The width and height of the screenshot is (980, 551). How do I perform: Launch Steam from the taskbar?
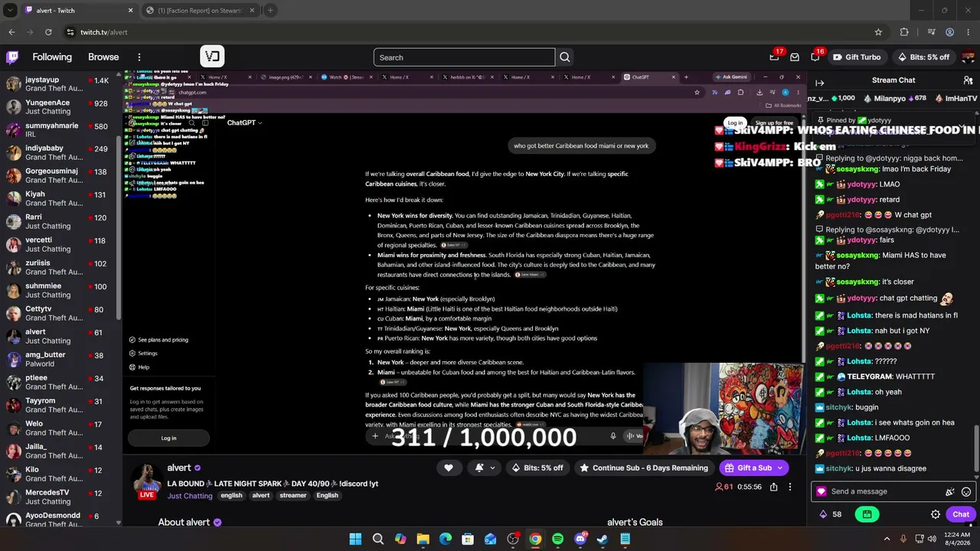point(603,540)
